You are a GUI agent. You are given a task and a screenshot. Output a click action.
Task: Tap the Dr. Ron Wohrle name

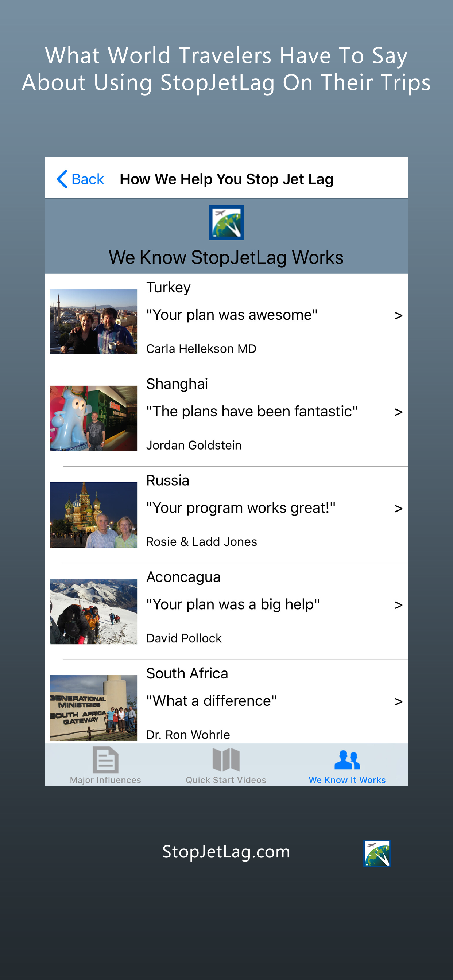(188, 735)
